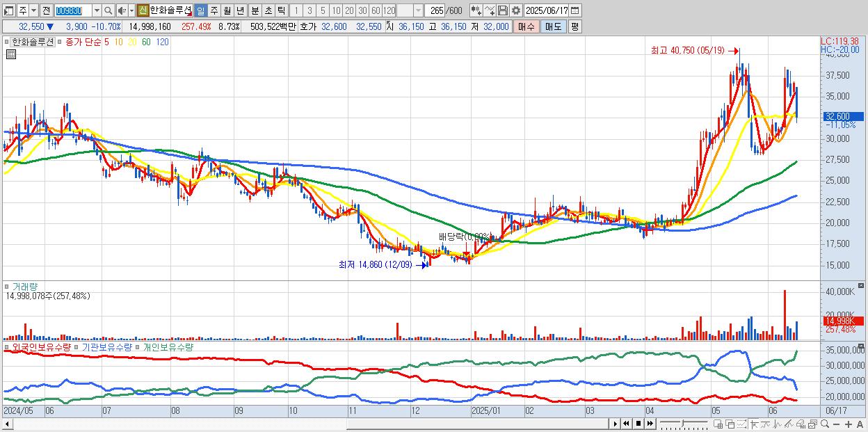Click the dotted range arrows icon
Viewport: 868px width, 432px height.
coord(742,424)
